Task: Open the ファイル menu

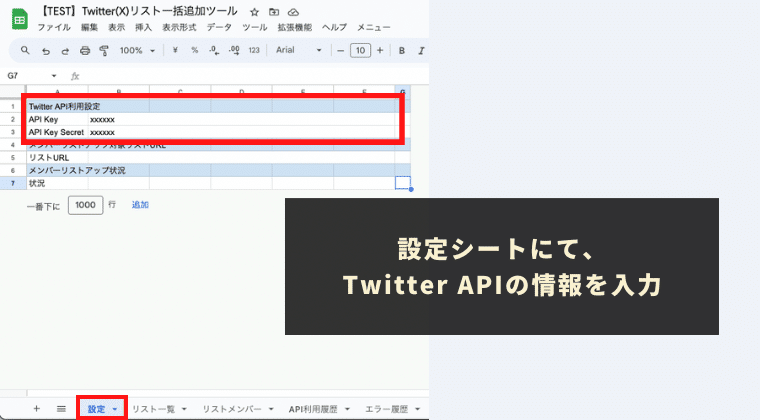Action: 54,28
